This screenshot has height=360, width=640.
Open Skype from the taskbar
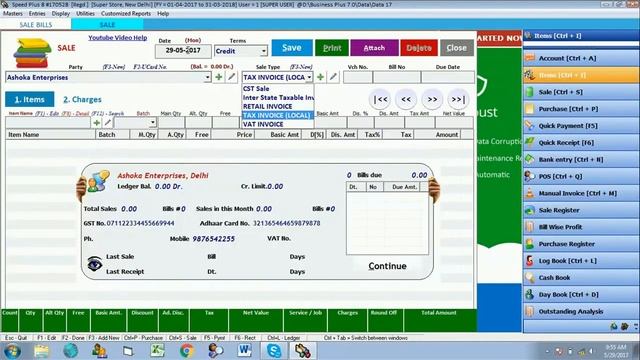point(274,351)
